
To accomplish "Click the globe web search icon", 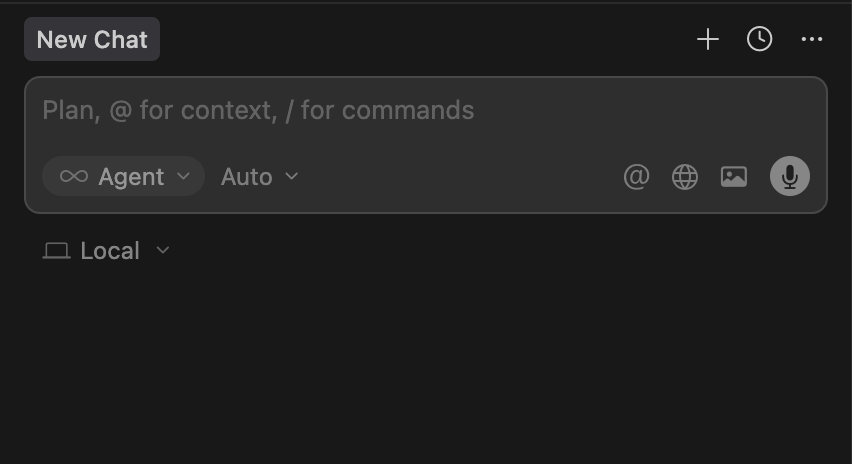I will point(685,177).
